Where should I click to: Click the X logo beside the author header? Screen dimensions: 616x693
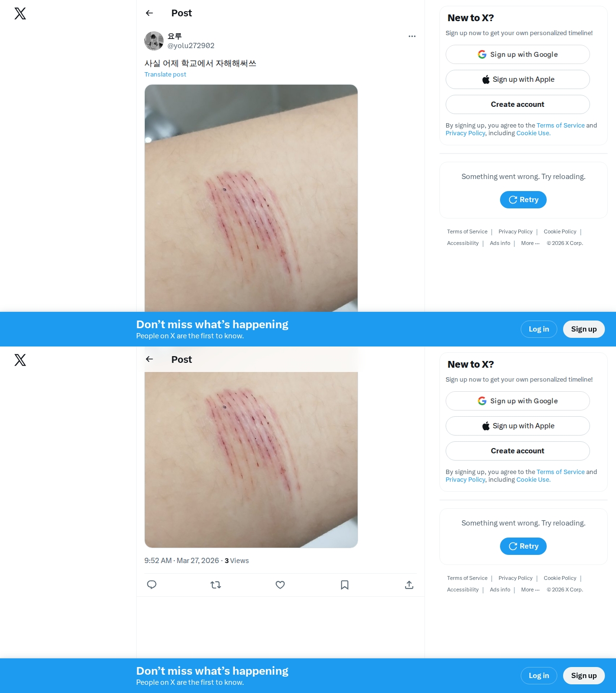(20, 13)
